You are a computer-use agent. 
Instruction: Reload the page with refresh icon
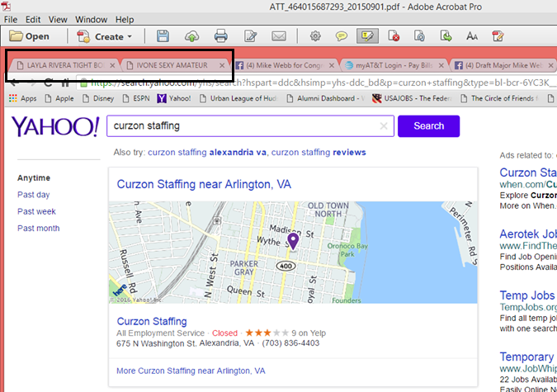point(48,83)
